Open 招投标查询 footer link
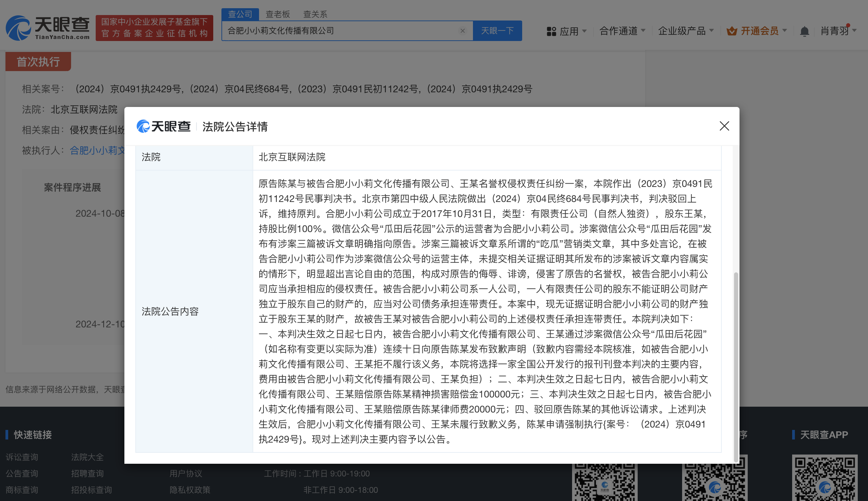The width and height of the screenshot is (868, 501). pyautogui.click(x=91, y=490)
